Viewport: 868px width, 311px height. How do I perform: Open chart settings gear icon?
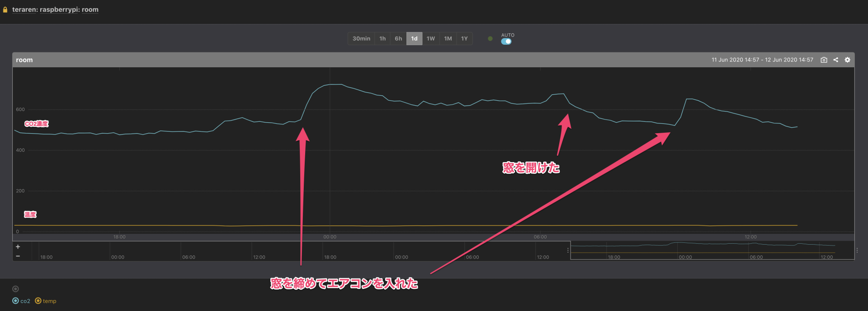click(847, 60)
